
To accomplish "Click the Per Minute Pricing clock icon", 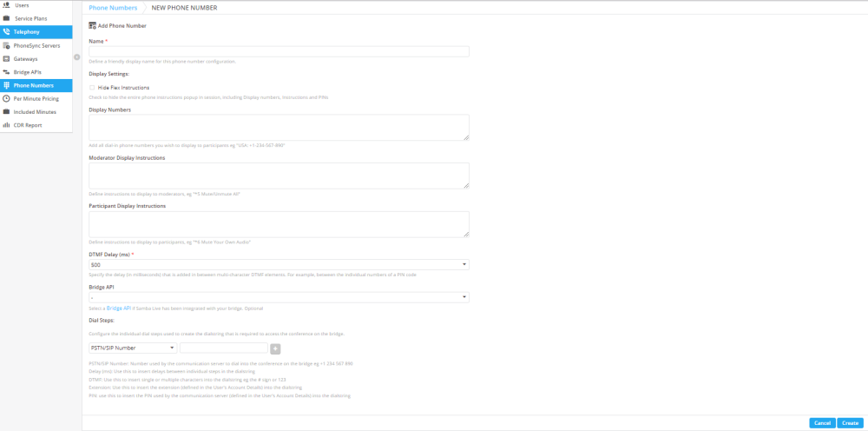I will coord(7,98).
